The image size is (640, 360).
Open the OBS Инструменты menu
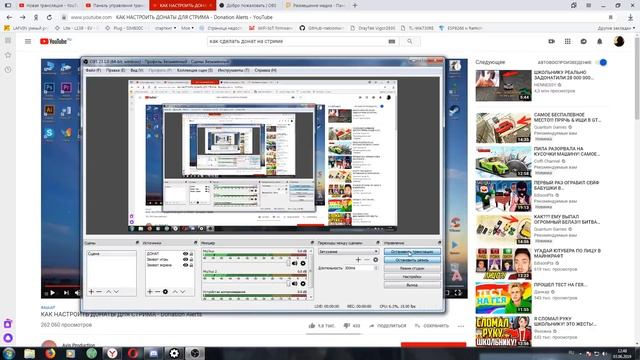(233, 70)
